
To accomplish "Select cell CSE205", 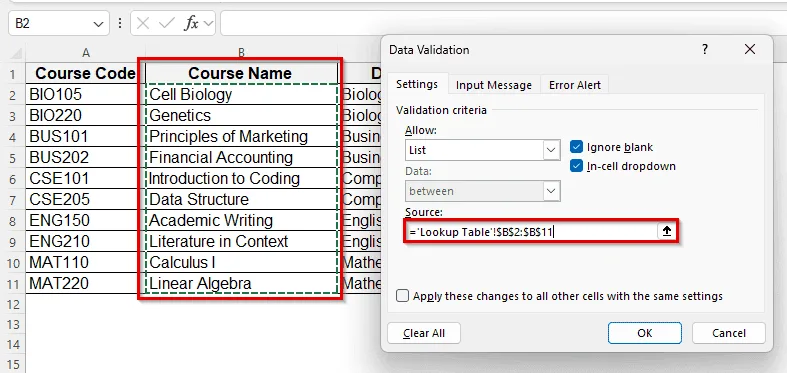I will (85, 199).
